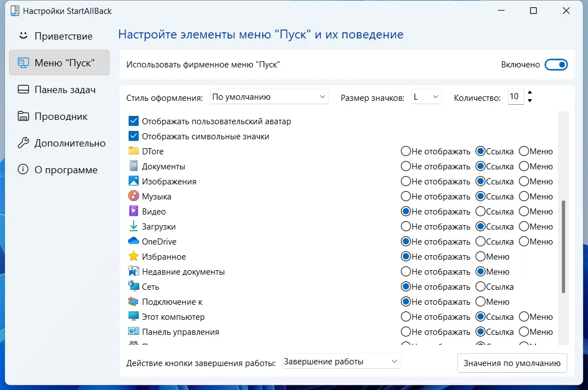Screen dimensions: 588x390
Task: Set OneDrive to Ссылка
Action: point(481,241)
